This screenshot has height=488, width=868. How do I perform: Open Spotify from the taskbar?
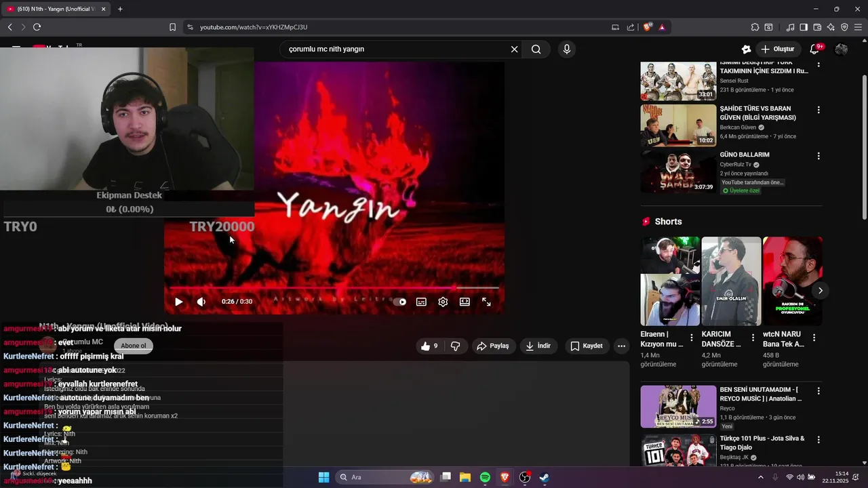click(x=485, y=477)
